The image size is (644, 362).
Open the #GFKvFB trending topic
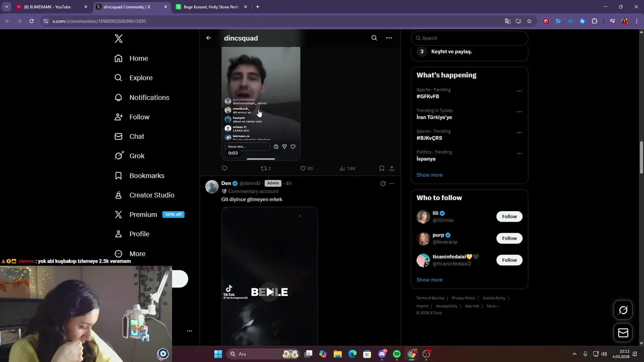pos(428,97)
